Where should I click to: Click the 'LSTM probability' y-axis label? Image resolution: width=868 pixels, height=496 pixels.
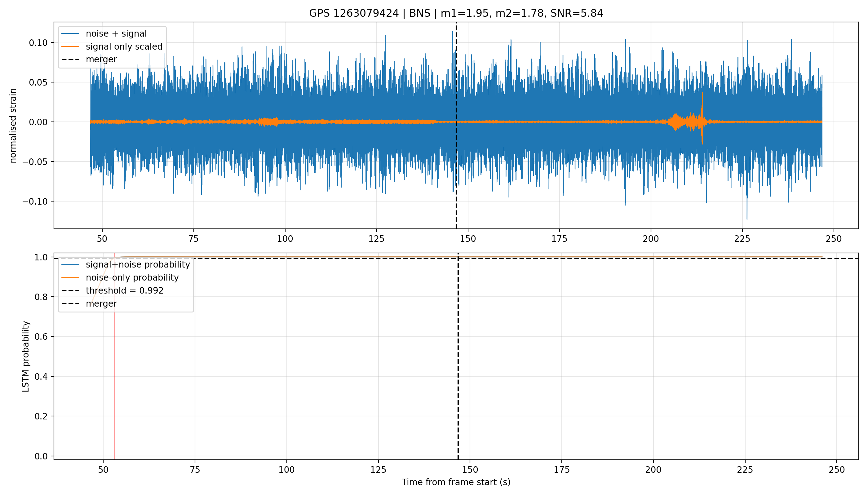click(25, 356)
